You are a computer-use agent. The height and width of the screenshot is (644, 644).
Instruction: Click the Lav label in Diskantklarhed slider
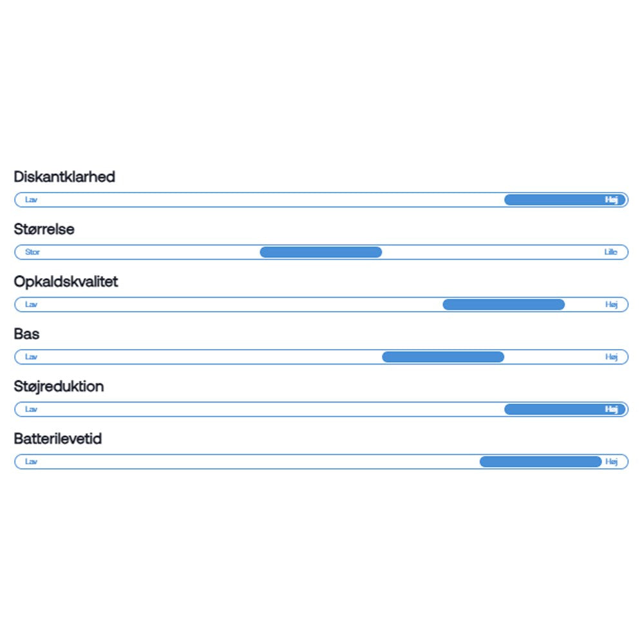point(31,200)
